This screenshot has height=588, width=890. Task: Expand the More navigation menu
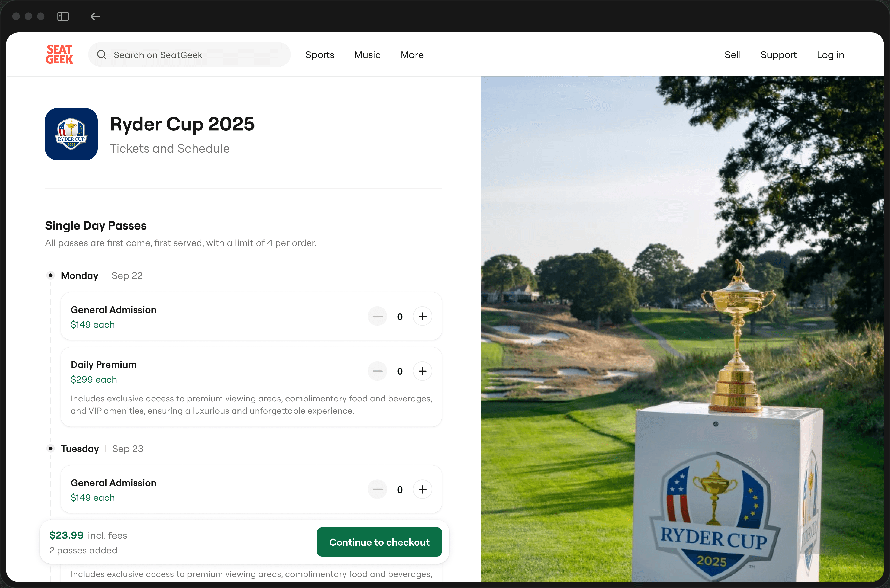pyautogui.click(x=412, y=55)
